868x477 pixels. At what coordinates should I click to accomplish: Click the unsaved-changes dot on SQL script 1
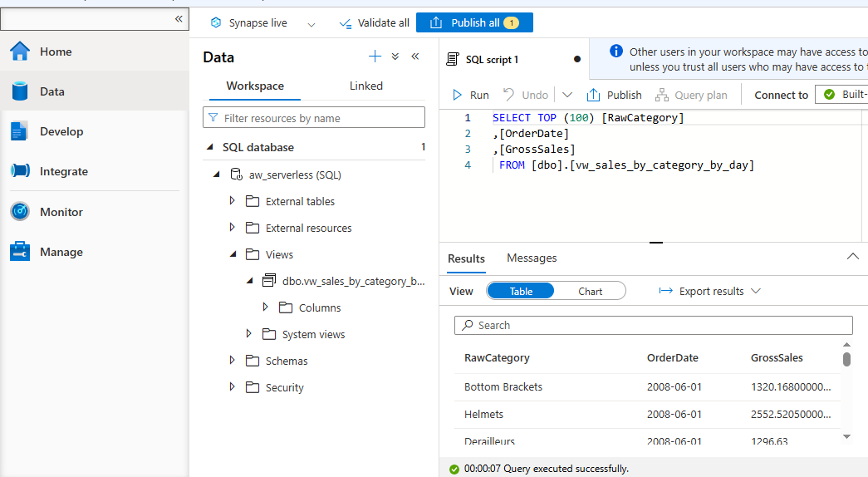[577, 59]
